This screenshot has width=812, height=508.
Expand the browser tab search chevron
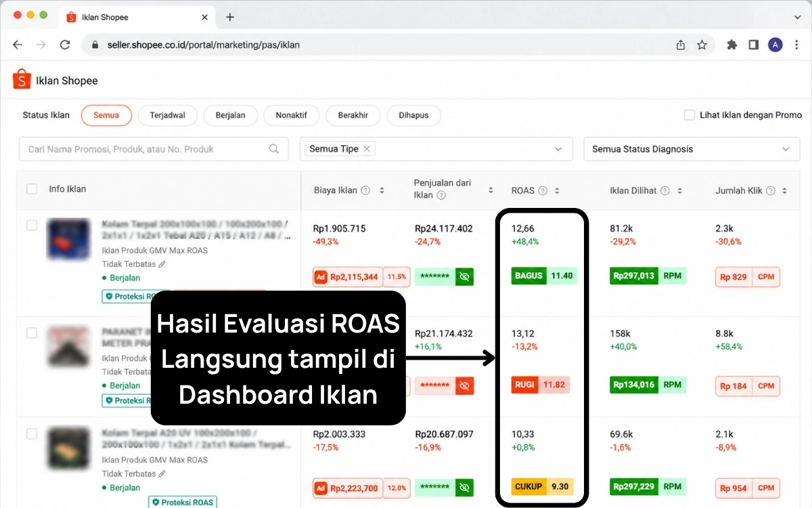pos(797,16)
